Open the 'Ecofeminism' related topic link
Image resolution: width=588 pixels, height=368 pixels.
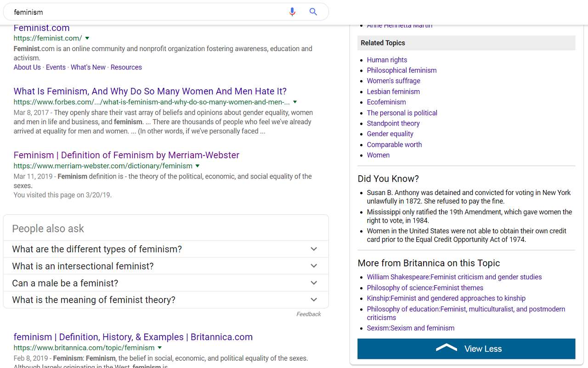click(x=386, y=102)
